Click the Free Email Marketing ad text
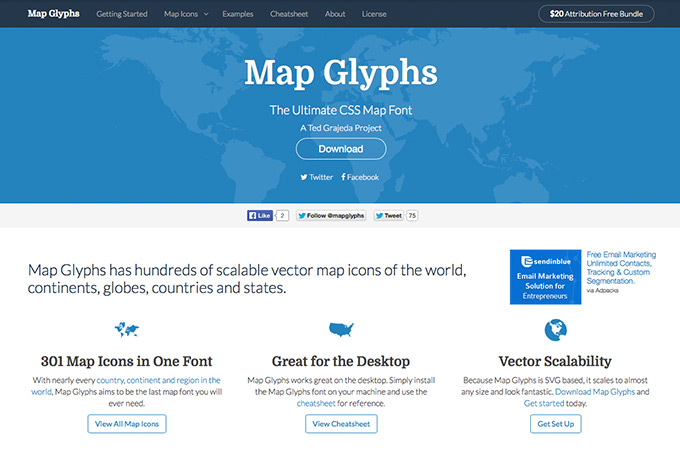Viewport: 680px width, 455px height. point(621,268)
